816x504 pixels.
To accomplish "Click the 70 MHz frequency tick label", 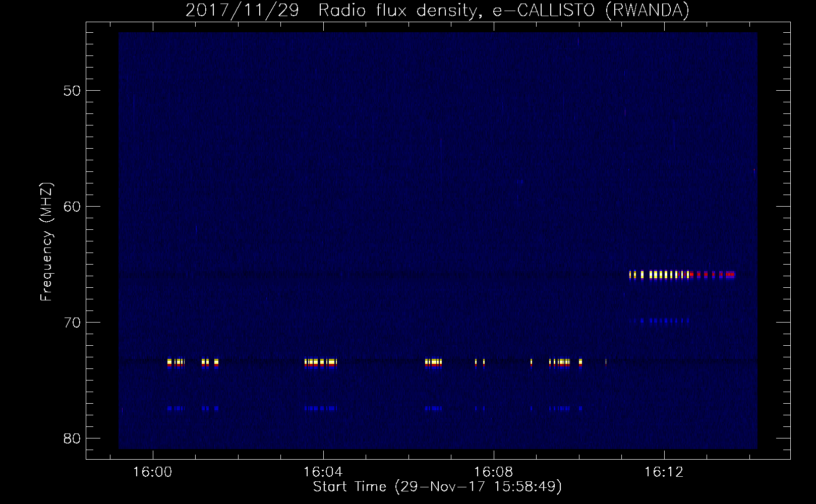I will (72, 323).
